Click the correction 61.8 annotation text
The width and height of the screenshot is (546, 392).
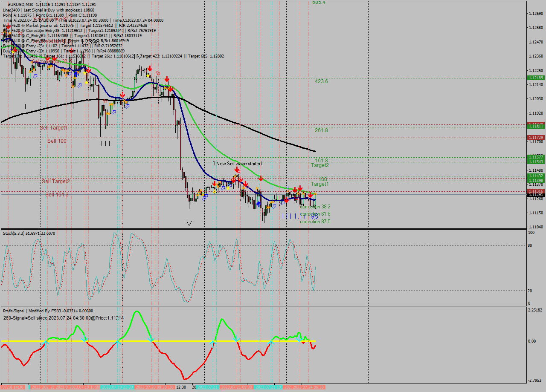point(315,214)
